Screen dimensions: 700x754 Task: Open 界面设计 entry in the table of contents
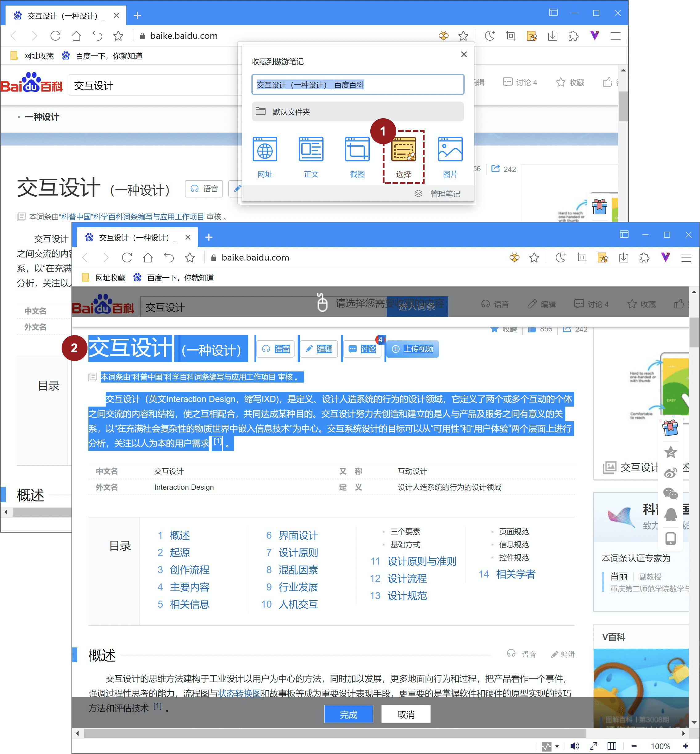tap(298, 535)
